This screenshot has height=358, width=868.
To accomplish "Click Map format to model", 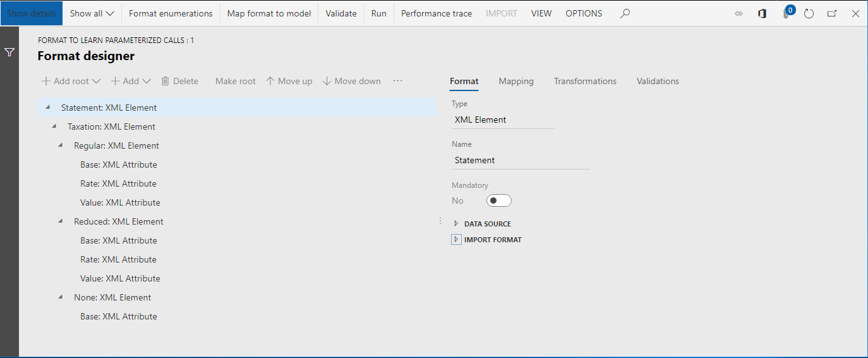I will (269, 13).
